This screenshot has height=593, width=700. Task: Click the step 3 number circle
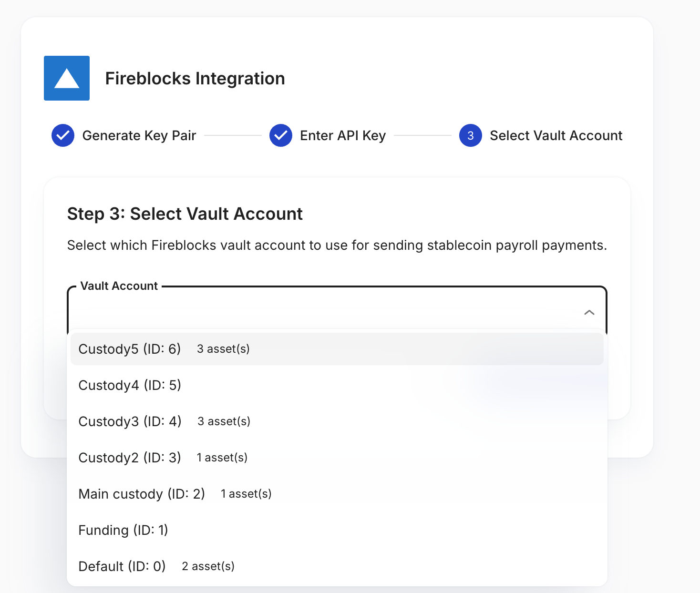(x=471, y=135)
